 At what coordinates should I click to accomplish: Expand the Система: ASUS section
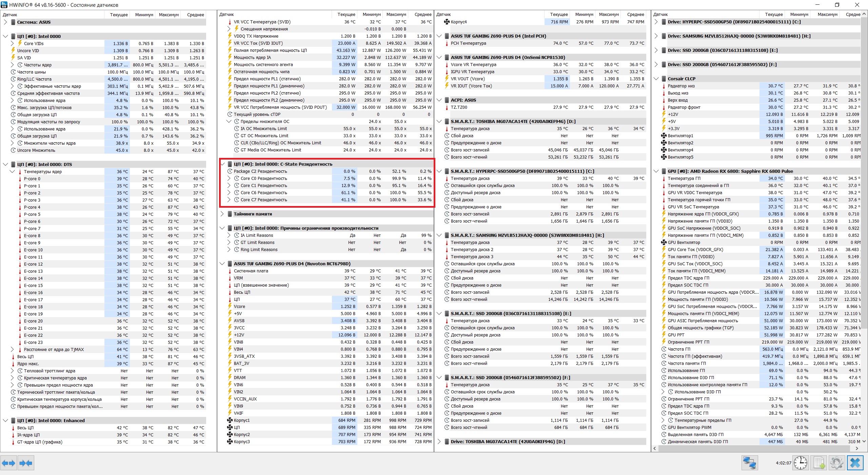tap(5, 22)
